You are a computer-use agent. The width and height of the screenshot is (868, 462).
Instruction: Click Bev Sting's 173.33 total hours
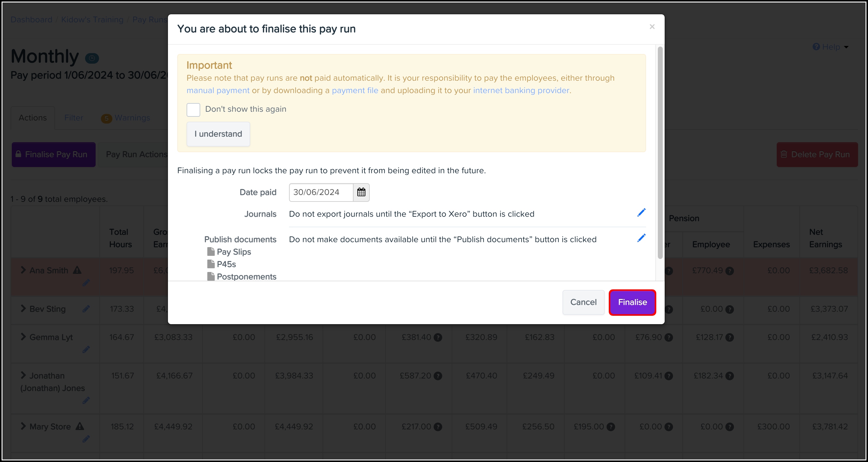click(122, 309)
